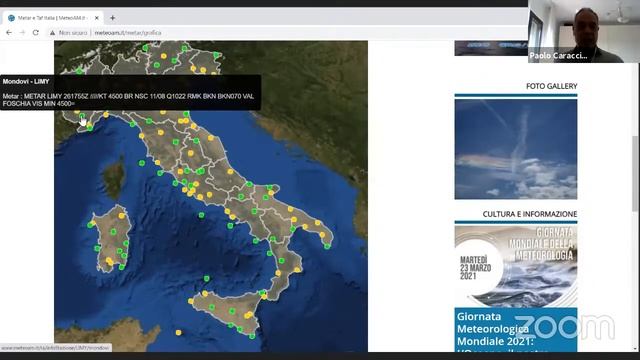Go back with the browser back arrow
Image resolution: width=640 pixels, height=360 pixels.
9,33
